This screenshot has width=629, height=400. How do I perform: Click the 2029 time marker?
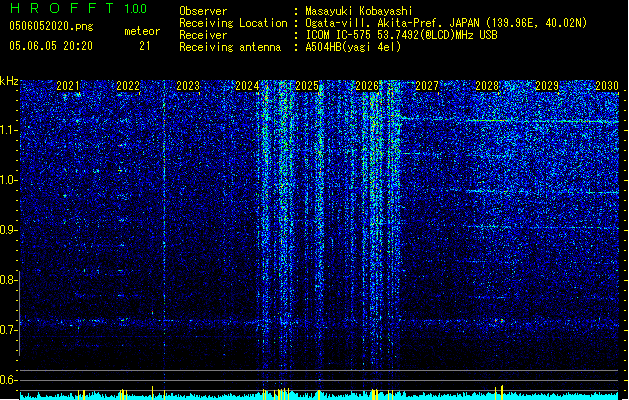(x=547, y=86)
